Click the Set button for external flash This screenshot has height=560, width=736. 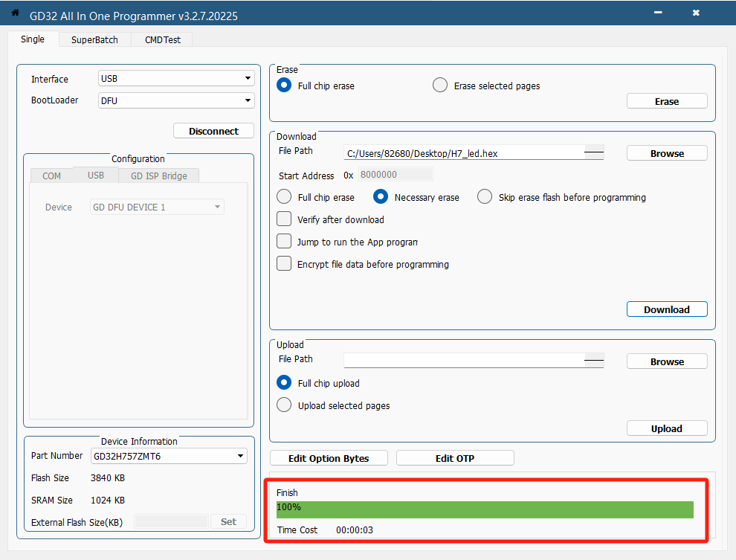click(228, 521)
